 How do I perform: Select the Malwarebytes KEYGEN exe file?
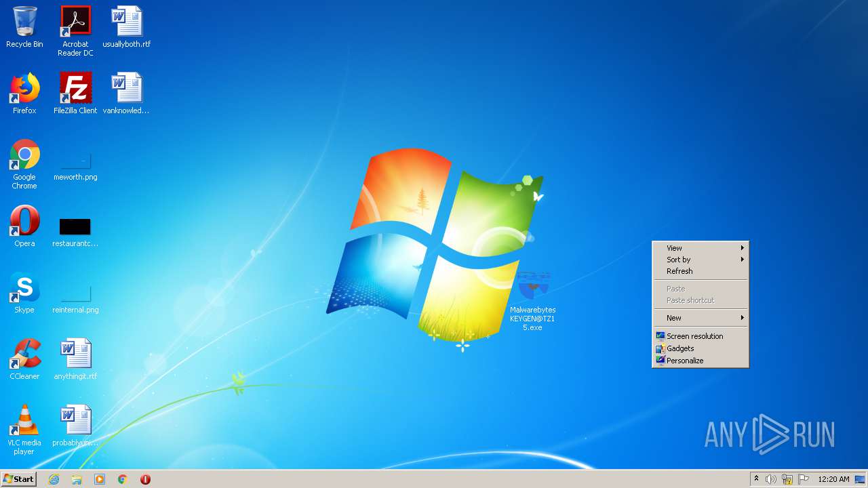(x=532, y=301)
